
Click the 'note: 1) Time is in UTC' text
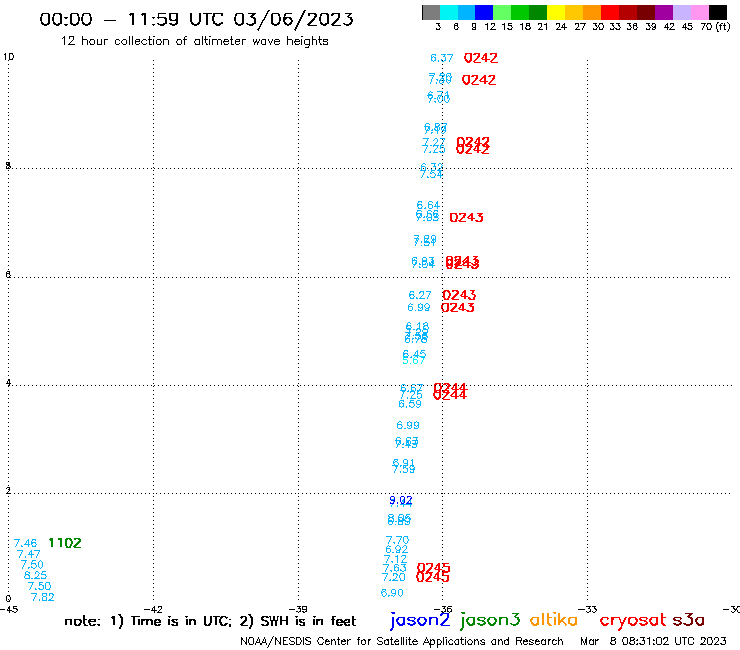[148, 621]
